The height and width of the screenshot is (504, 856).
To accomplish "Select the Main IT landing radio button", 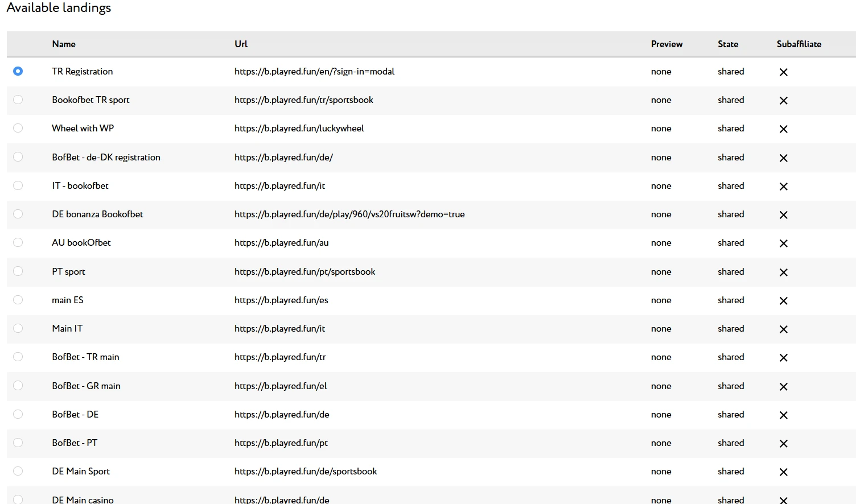I will [18, 328].
